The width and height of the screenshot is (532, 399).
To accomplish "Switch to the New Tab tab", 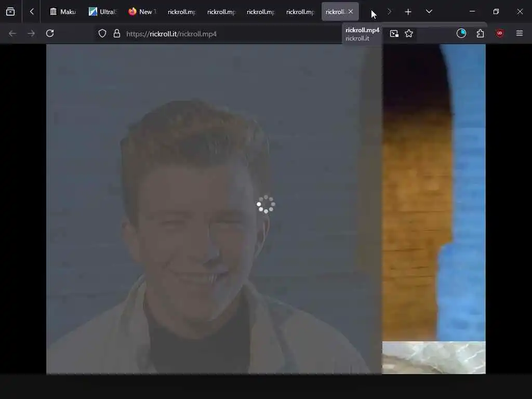I will 142,12.
